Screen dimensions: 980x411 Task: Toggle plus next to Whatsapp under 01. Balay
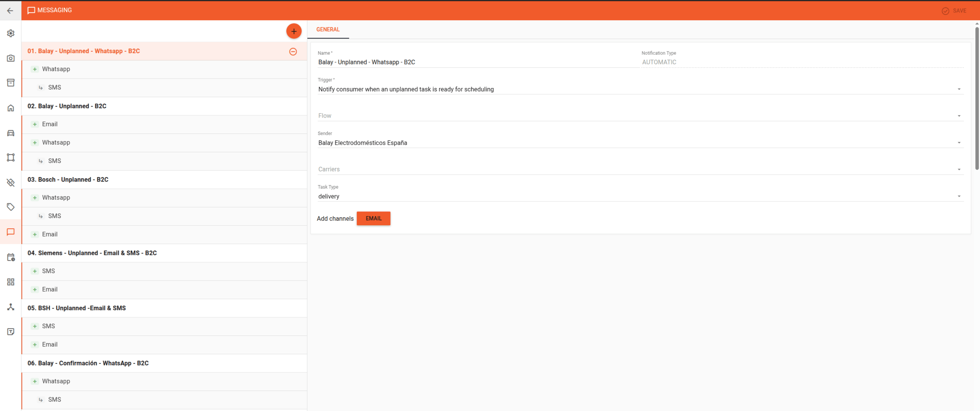pos(35,69)
